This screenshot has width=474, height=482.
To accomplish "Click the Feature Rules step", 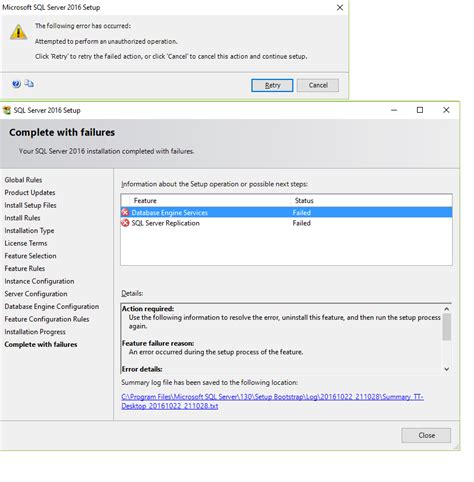I will 25,269.
